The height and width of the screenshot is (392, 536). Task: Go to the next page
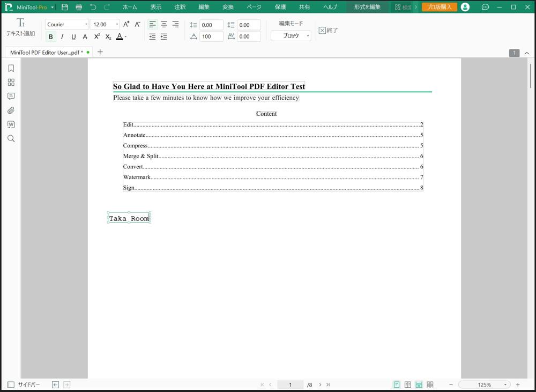tap(320, 385)
